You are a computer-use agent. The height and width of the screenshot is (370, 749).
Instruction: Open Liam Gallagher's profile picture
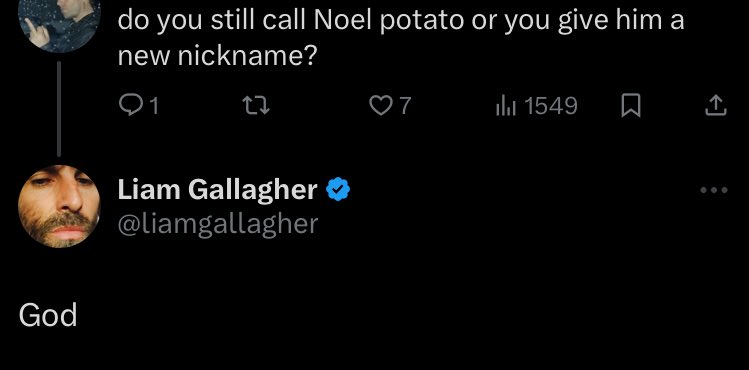59,206
